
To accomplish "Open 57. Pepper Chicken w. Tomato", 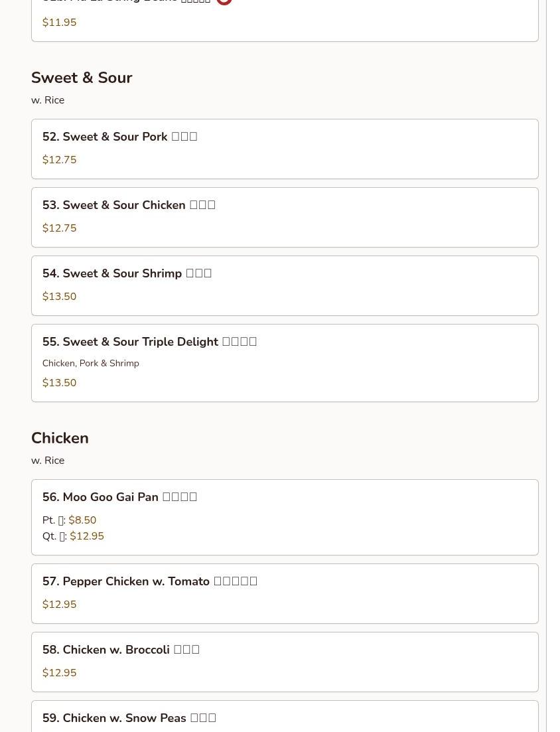I will click(149, 581).
